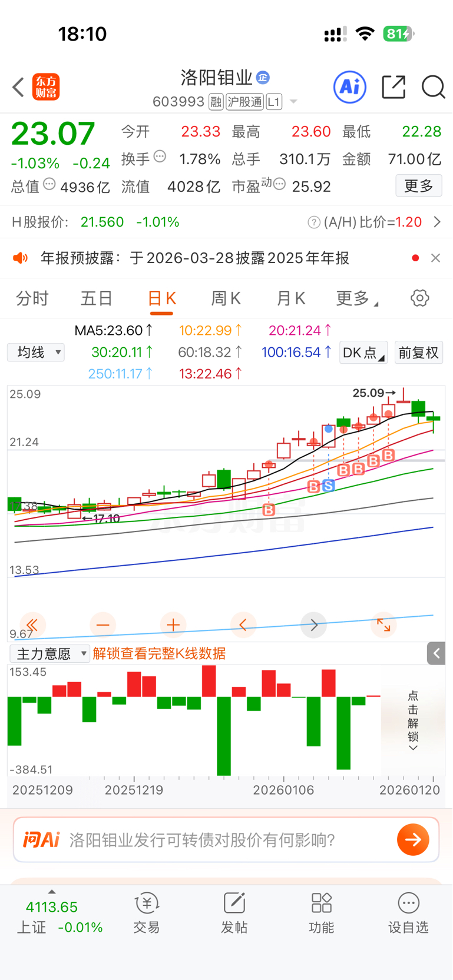Tap the S sell marker on chart
The image size is (453, 980).
click(x=328, y=486)
